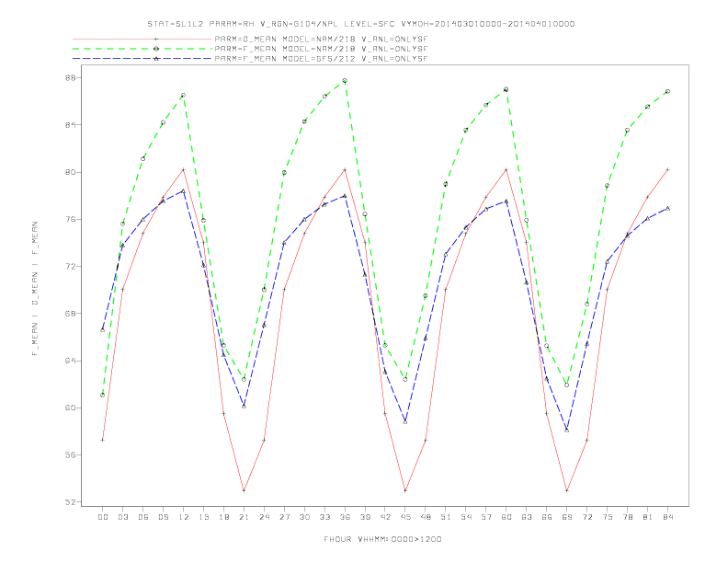Click the x-axis tick label 63

(527, 517)
